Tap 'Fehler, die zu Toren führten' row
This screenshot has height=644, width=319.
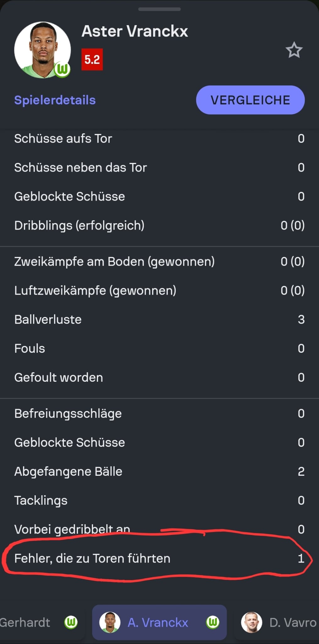point(159,558)
